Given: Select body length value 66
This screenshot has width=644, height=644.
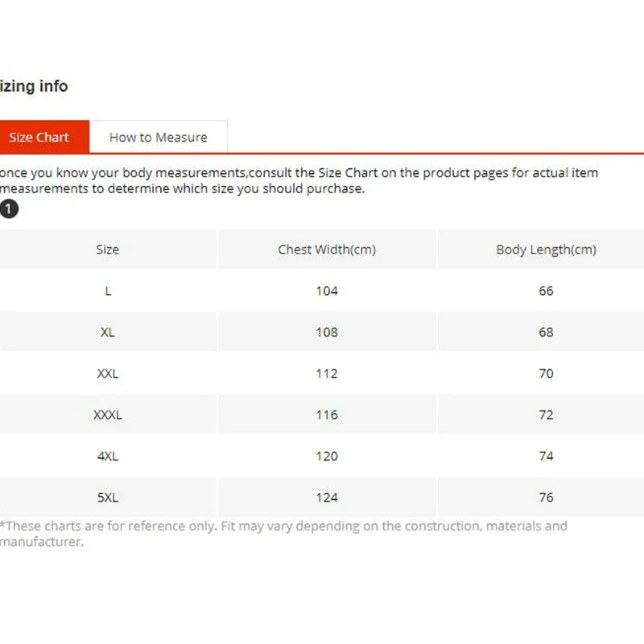Looking at the screenshot, I should click(546, 291).
